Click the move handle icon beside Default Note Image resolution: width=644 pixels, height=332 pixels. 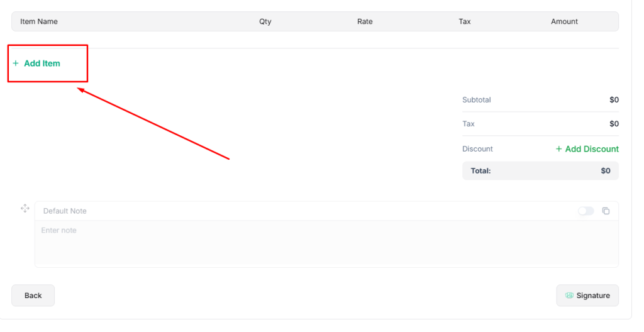pos(25,208)
